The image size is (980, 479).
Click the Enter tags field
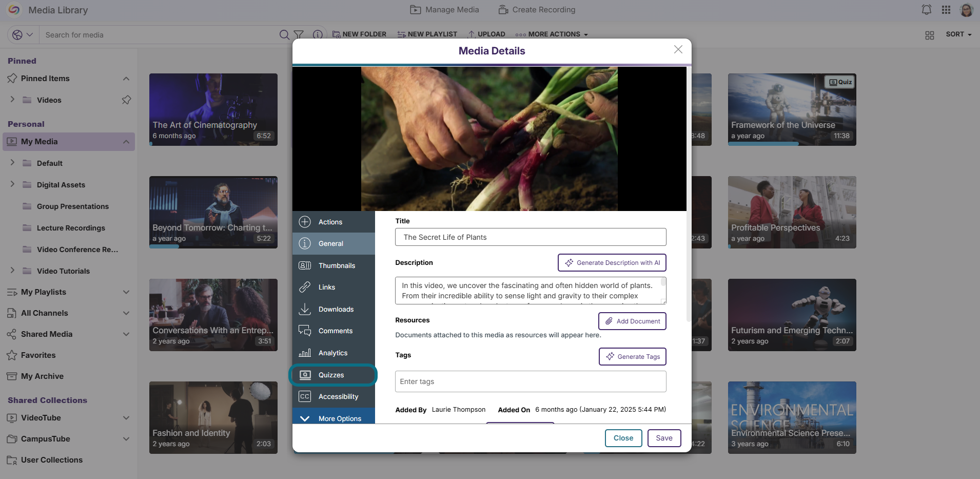[x=531, y=381]
